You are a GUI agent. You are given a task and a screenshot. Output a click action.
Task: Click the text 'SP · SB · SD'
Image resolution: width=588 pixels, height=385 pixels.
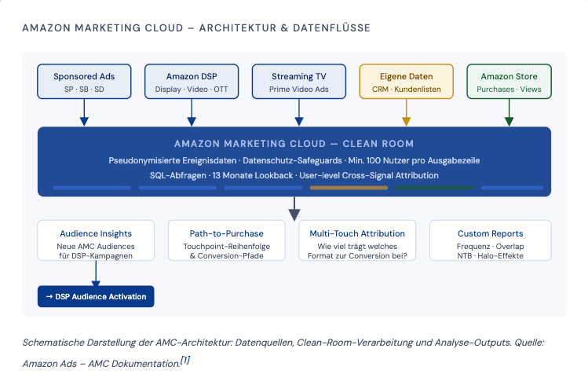(84, 90)
